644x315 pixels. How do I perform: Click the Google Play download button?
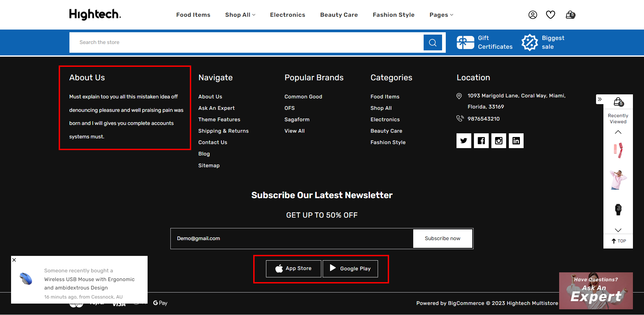click(x=350, y=269)
